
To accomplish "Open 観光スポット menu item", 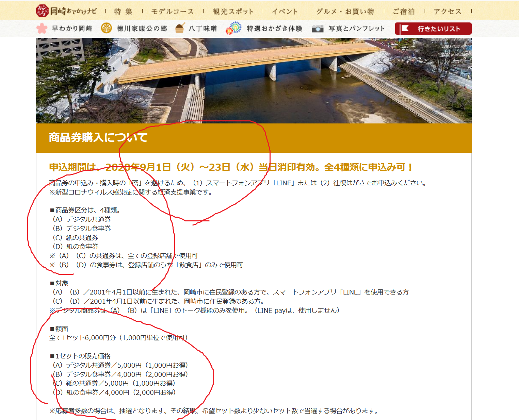I will point(233,12).
